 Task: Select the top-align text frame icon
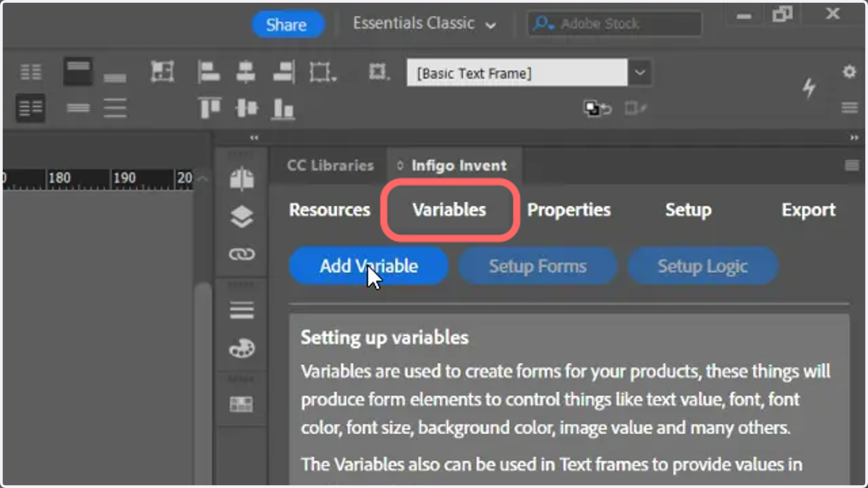78,72
